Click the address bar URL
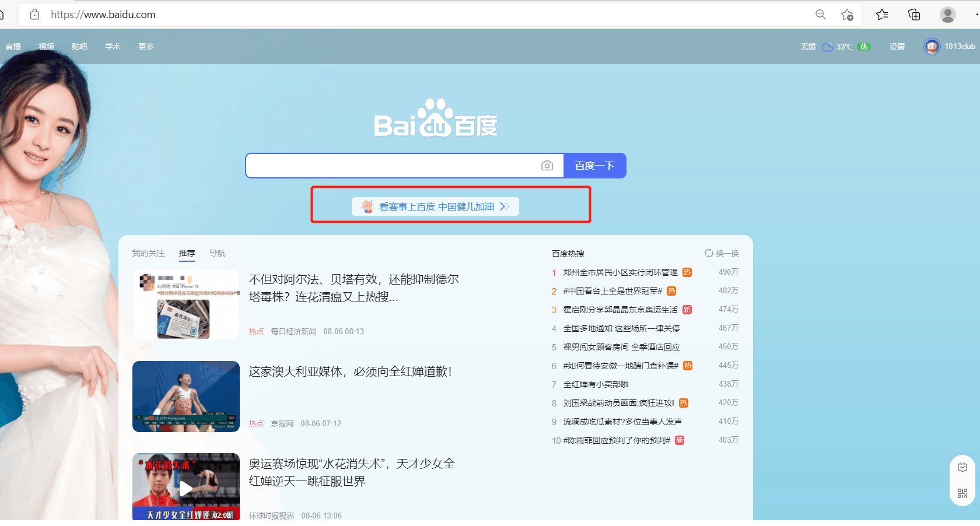The image size is (980, 526). pos(103,15)
